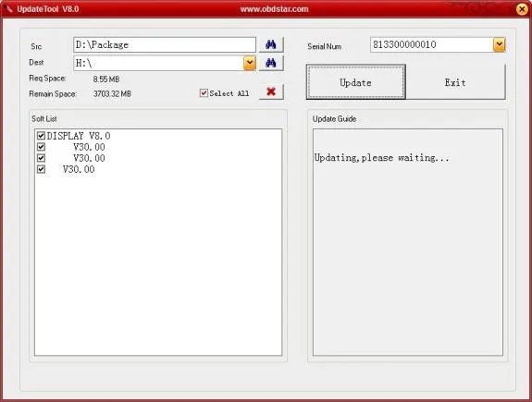Viewport: 532px width, 402px height.
Task: Browse source folder with Src binoculars icon
Action: (271, 44)
